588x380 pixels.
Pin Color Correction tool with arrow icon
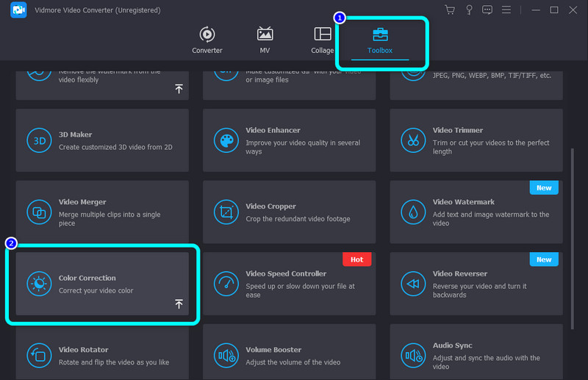pos(179,304)
